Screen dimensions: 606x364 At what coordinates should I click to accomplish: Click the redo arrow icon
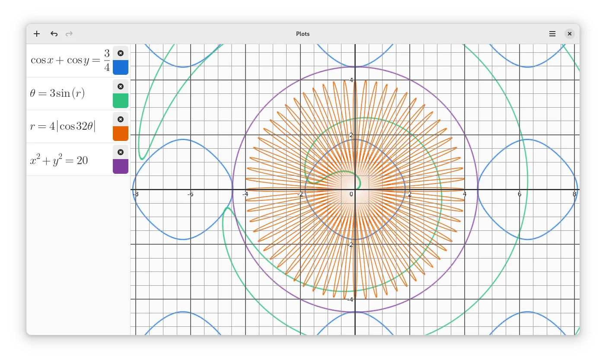point(69,34)
